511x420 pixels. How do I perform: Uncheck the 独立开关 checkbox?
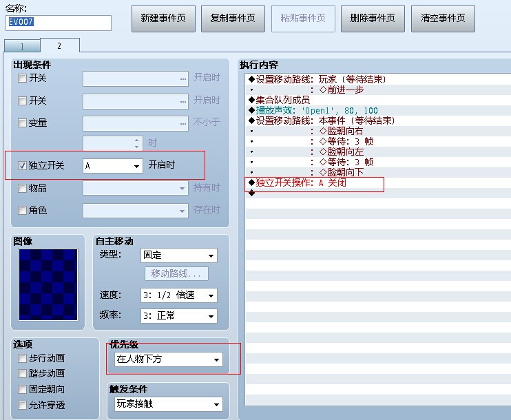coord(22,165)
